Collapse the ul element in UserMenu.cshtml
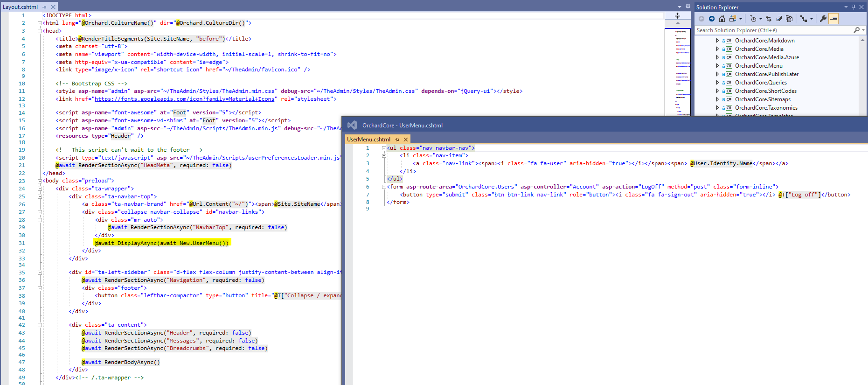This screenshot has height=385, width=868. click(x=384, y=148)
